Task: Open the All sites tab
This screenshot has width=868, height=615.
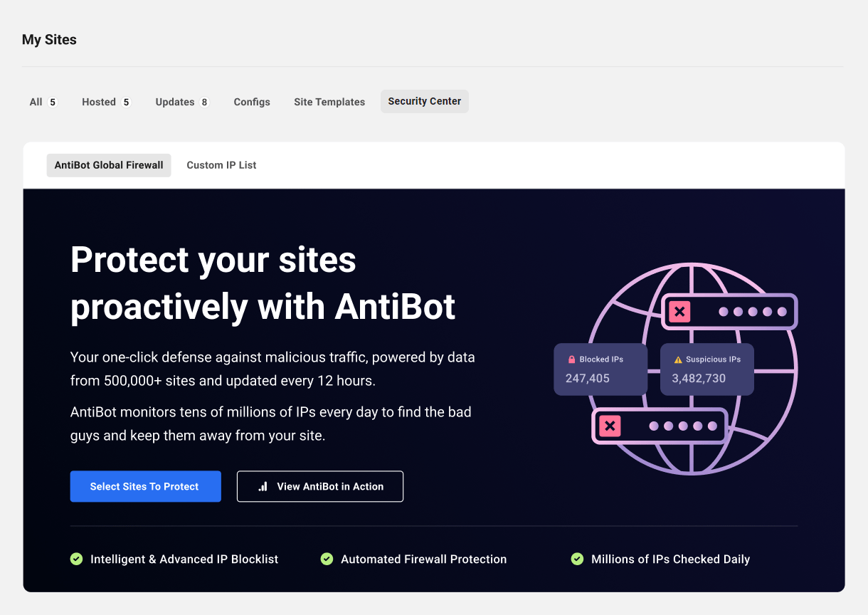Action: 43,102
